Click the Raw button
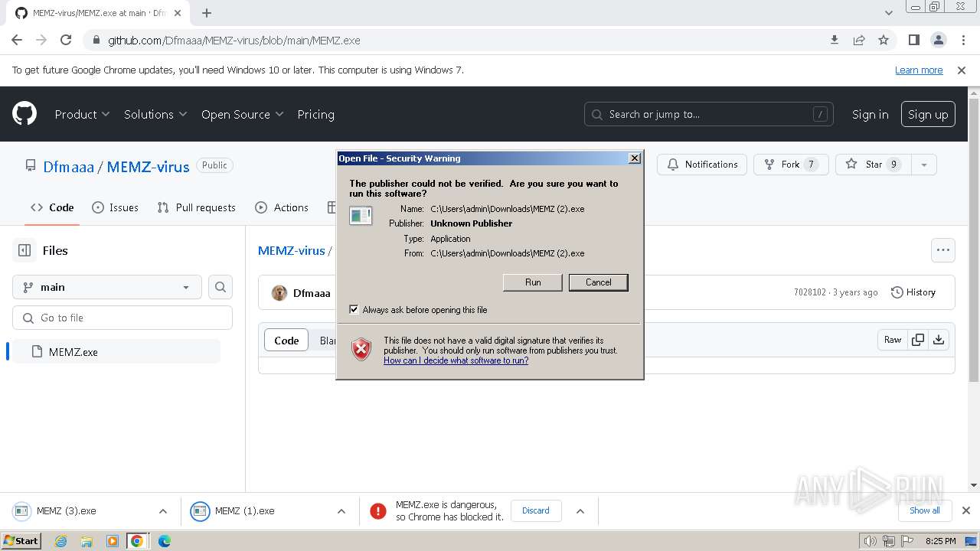 tap(893, 340)
